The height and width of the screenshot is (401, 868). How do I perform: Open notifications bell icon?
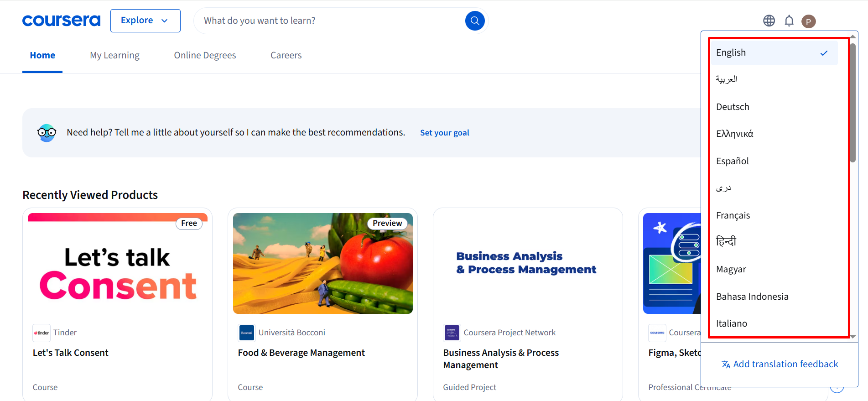789,21
